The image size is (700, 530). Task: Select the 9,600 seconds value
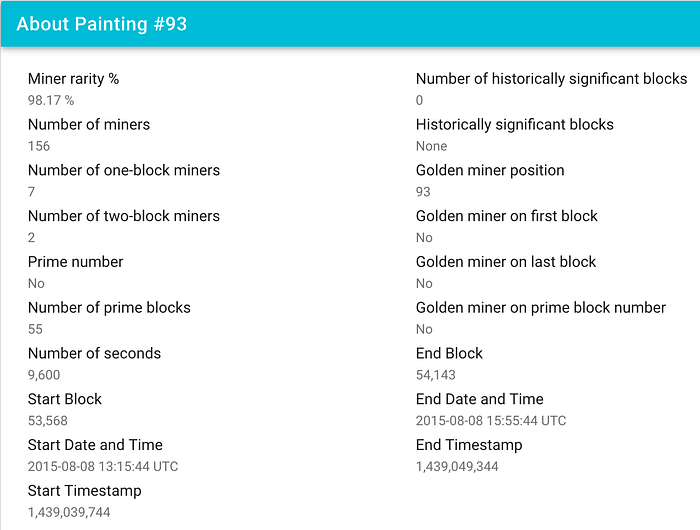pos(44,375)
